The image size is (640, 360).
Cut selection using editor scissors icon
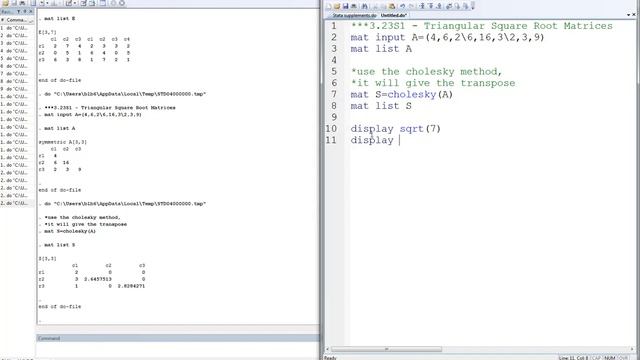376,6
